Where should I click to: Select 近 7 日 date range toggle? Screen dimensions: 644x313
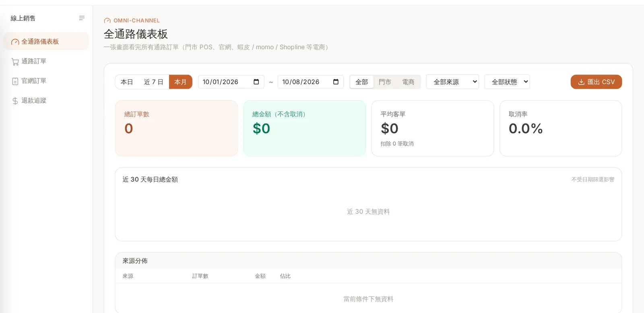point(154,82)
